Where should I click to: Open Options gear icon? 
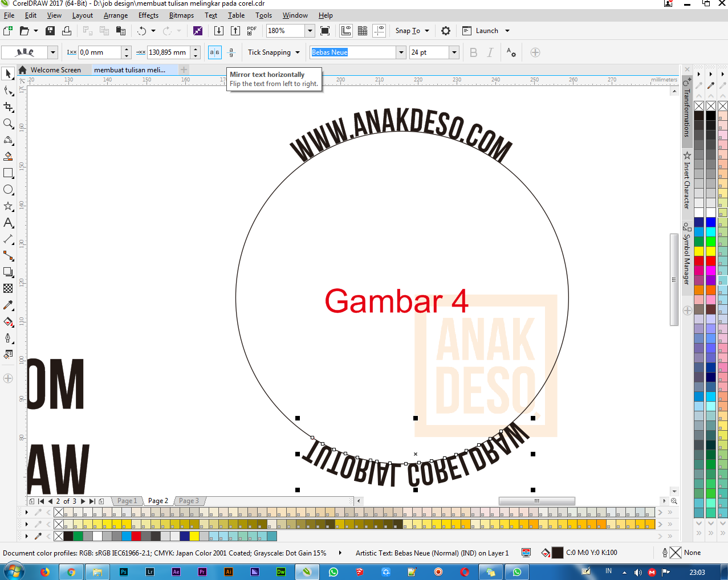[x=446, y=31]
